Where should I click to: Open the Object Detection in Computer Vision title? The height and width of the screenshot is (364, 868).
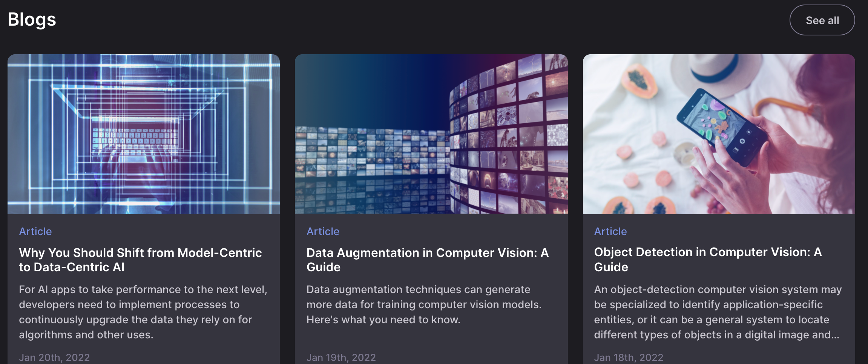point(708,260)
